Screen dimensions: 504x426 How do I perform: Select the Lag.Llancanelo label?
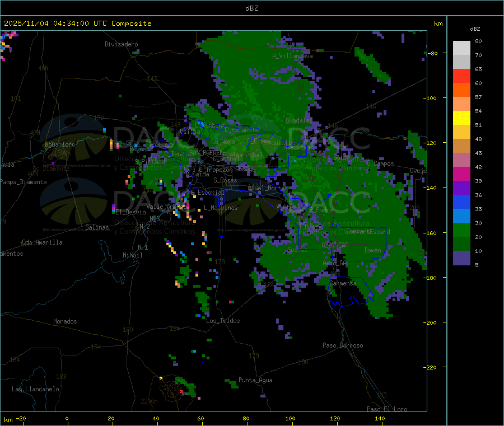36,390
